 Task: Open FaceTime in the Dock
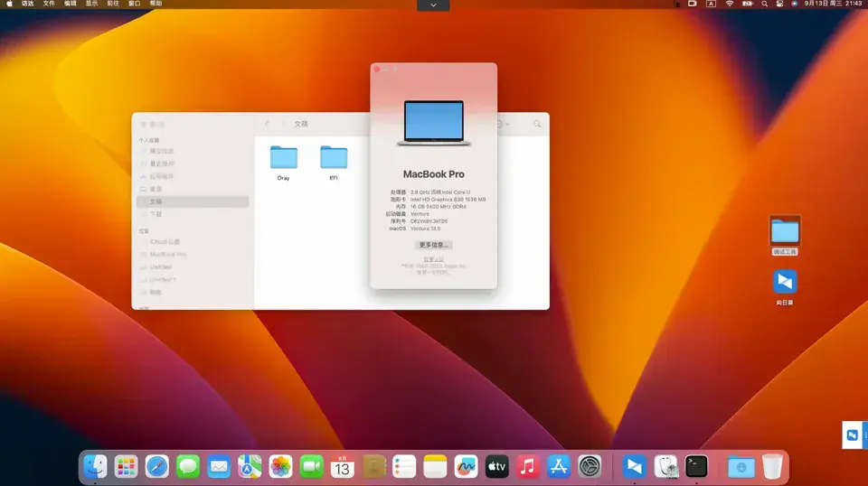(312, 467)
